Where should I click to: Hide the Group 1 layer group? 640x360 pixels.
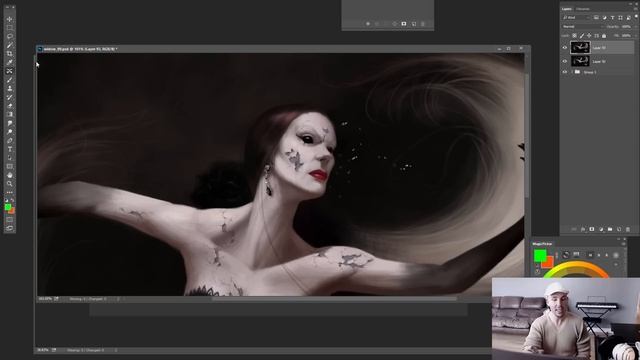[x=565, y=72]
